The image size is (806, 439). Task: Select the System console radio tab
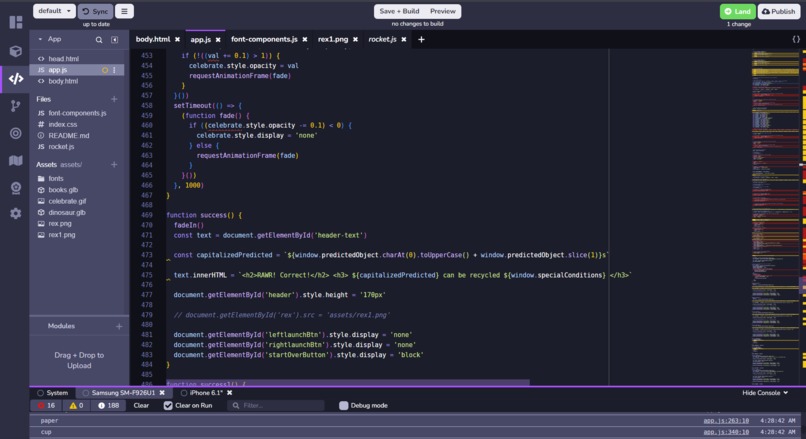(40, 393)
